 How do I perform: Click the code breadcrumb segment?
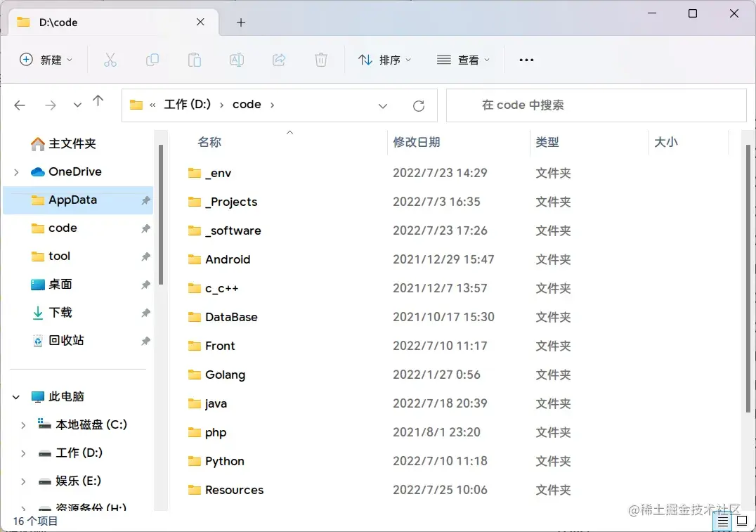[x=247, y=105]
